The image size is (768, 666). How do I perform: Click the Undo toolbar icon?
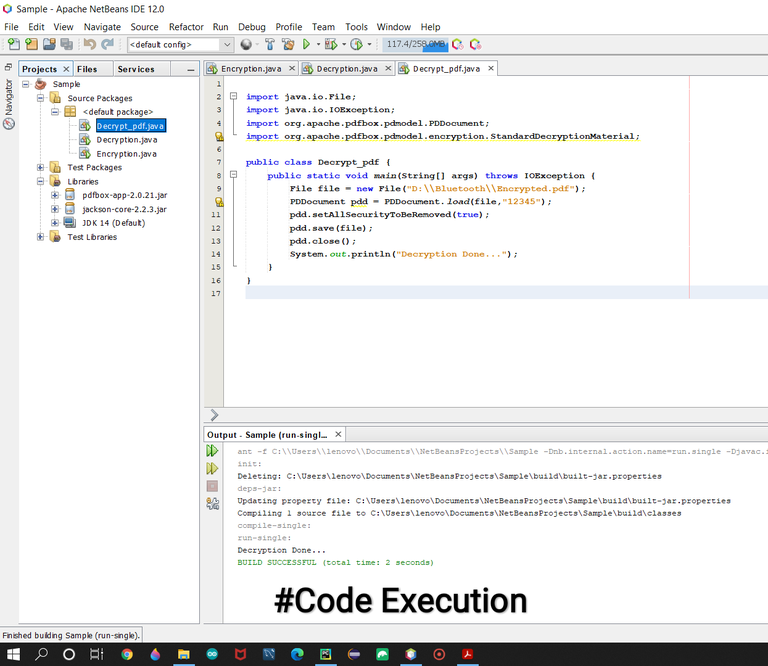tap(90, 44)
